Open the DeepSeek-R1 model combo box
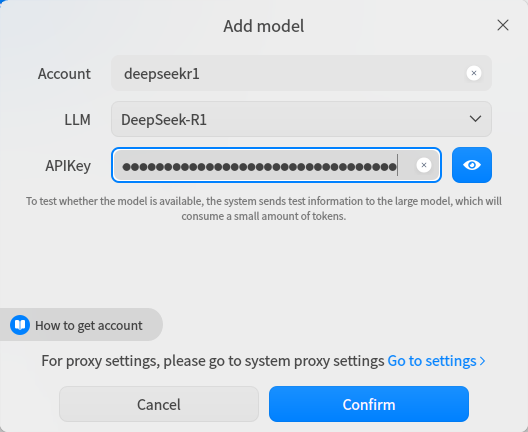Screen dimensions: 528x432 (x=301, y=119)
